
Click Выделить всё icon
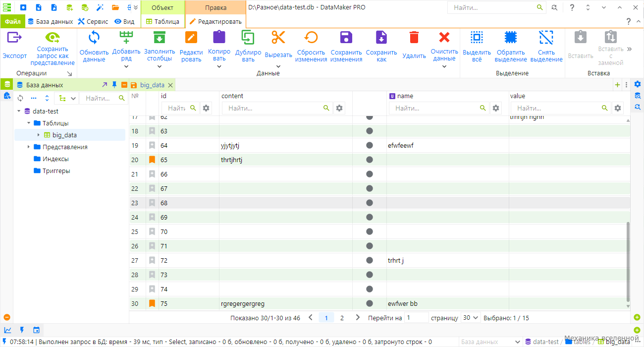click(x=477, y=37)
